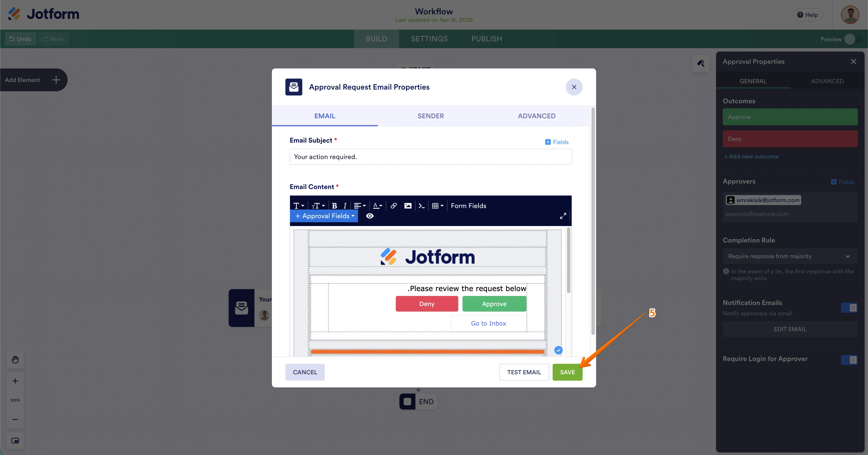
Task: Toggle italic formatting in email editor
Action: coord(345,206)
